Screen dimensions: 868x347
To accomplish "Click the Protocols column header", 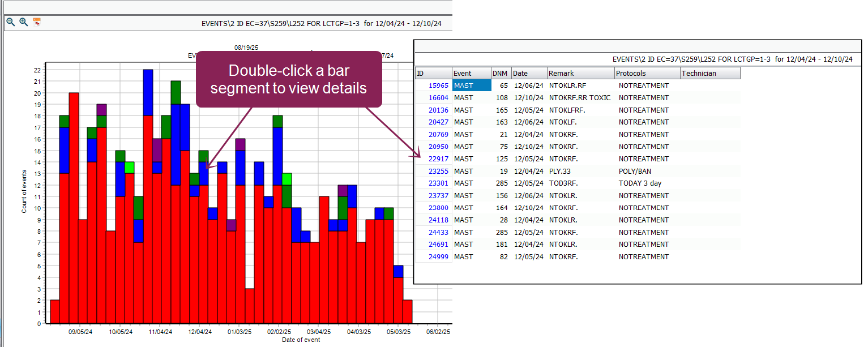I will [647, 73].
